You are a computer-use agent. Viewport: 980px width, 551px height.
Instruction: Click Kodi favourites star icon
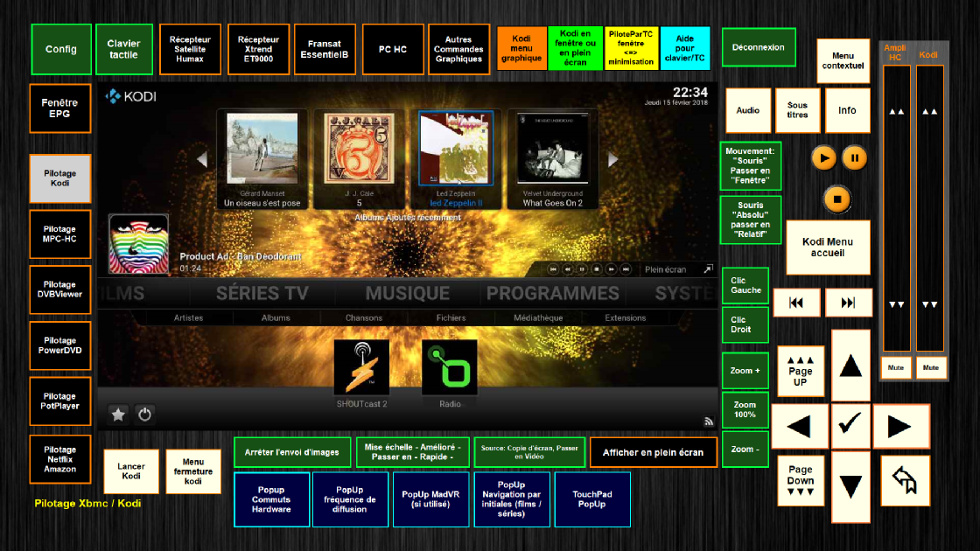click(118, 415)
